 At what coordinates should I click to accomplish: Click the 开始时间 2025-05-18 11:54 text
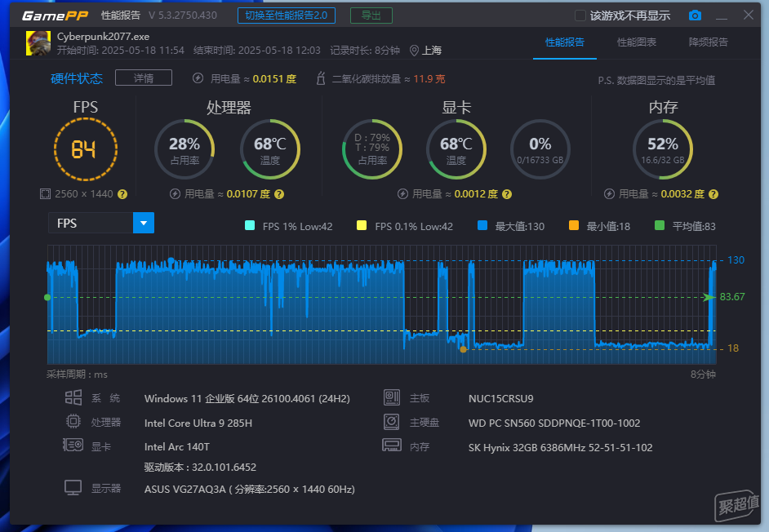(121, 51)
